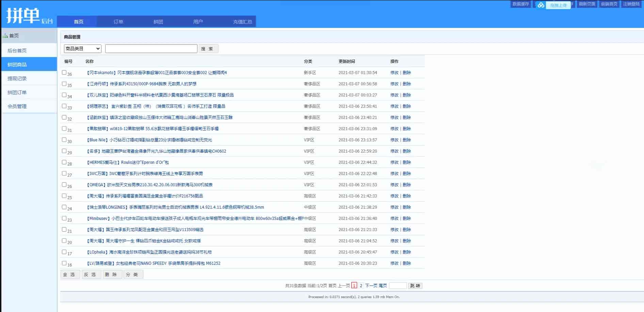This screenshot has width=644, height=312.
Task: Select the checkbox for item 30 Blue Nile
Action: pyautogui.click(x=64, y=140)
